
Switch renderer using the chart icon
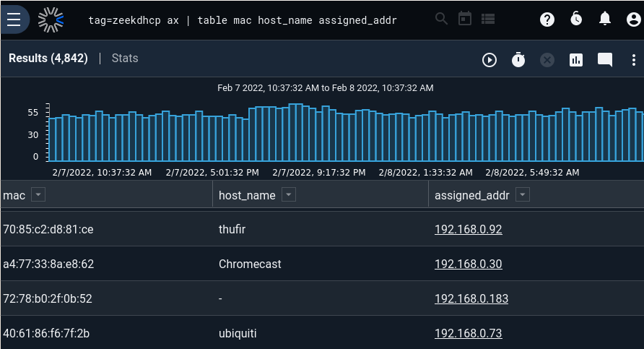576,60
